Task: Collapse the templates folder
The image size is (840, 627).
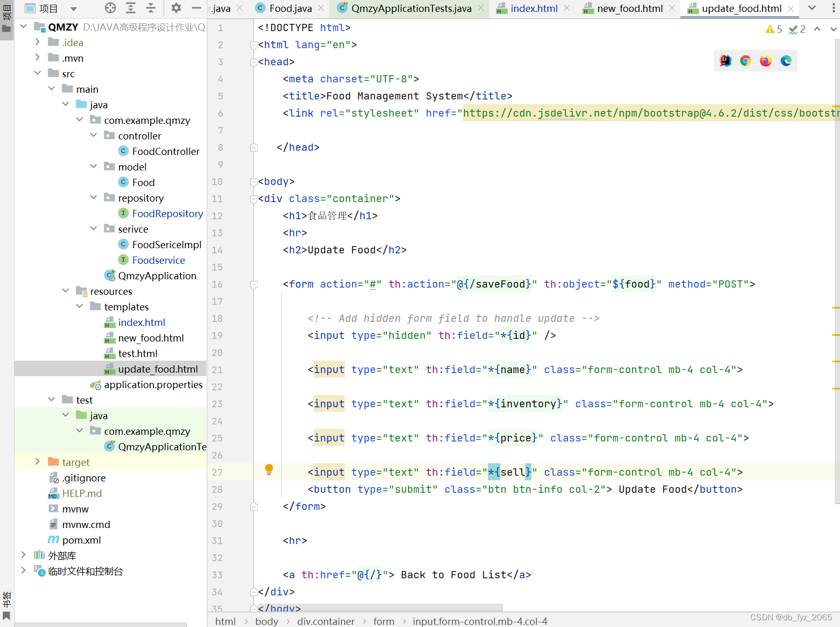Action: click(79, 306)
